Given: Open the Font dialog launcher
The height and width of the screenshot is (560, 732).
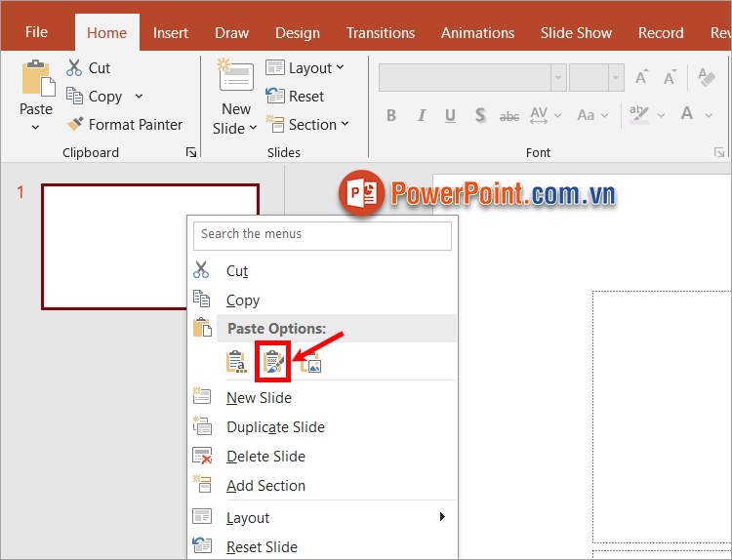Looking at the screenshot, I should [x=719, y=152].
